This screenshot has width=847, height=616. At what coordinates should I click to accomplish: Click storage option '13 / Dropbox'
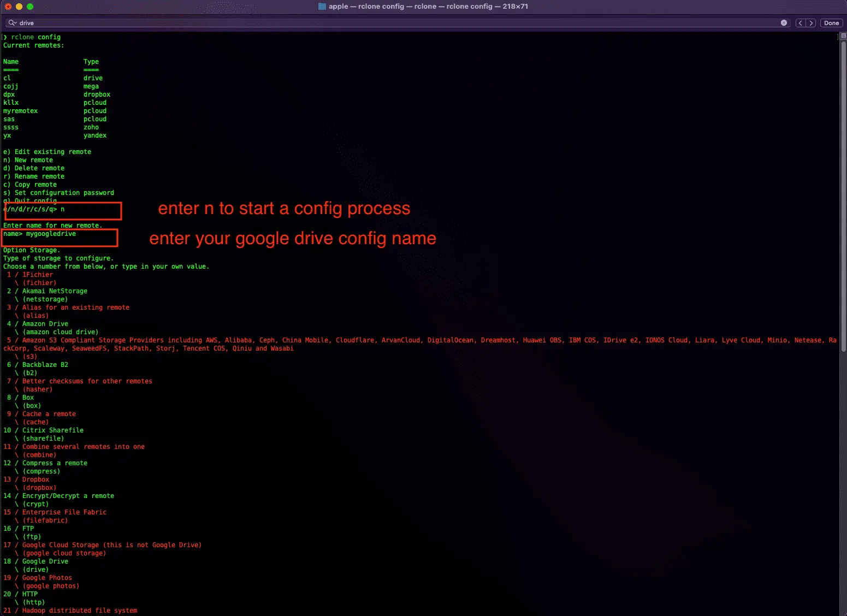pyautogui.click(x=26, y=479)
